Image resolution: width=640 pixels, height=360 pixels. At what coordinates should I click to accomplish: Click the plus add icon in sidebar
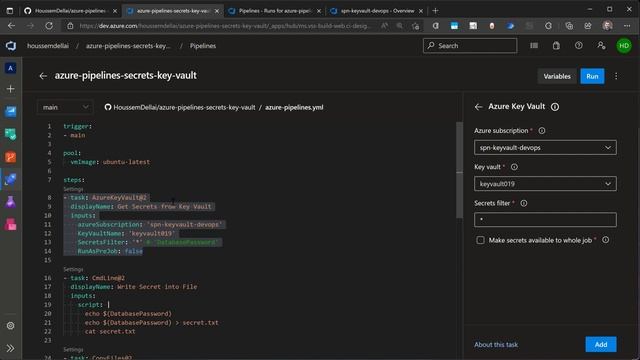tap(11, 89)
